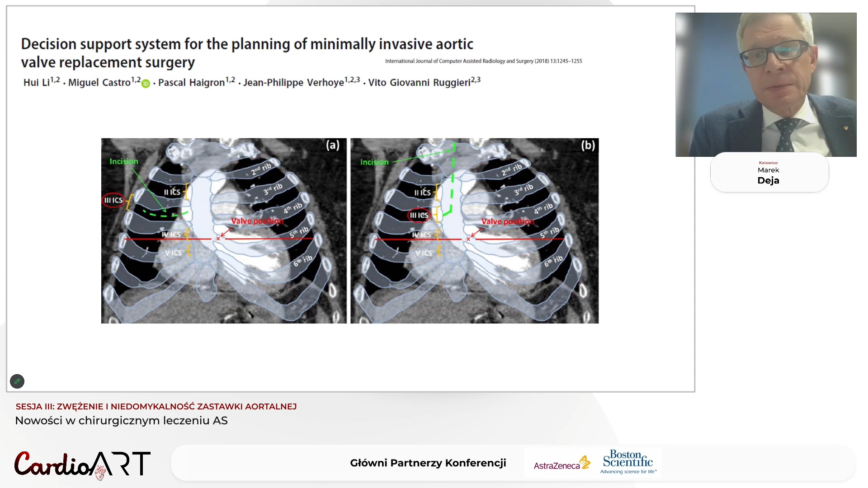Click the green dashed incision line in panel (b)
This screenshot has width=868, height=488.
pos(452,181)
